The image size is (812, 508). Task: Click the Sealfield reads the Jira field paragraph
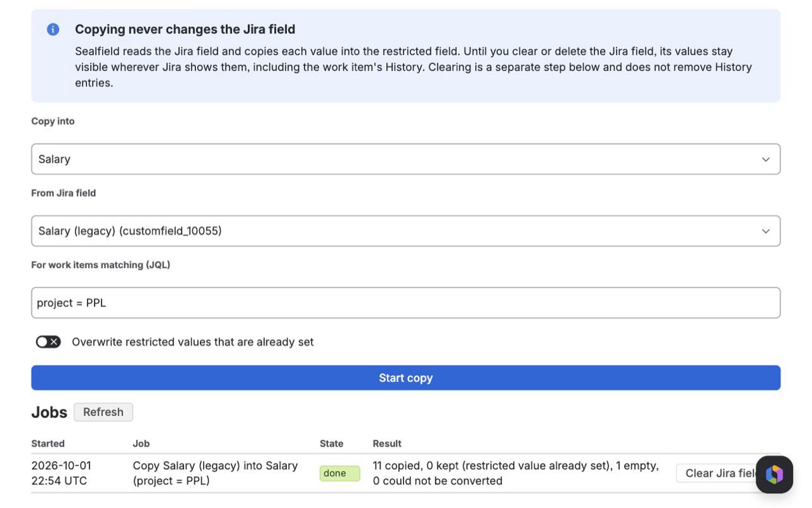pyautogui.click(x=414, y=67)
